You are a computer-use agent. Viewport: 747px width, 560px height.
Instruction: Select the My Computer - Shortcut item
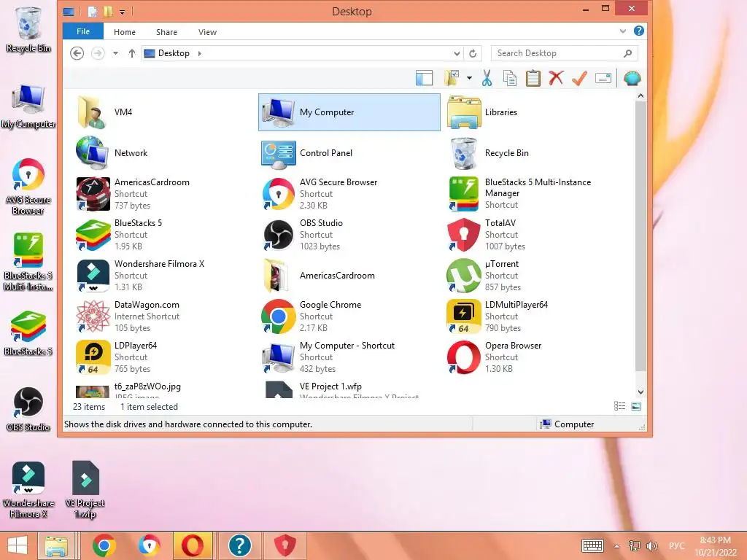pyautogui.click(x=349, y=357)
